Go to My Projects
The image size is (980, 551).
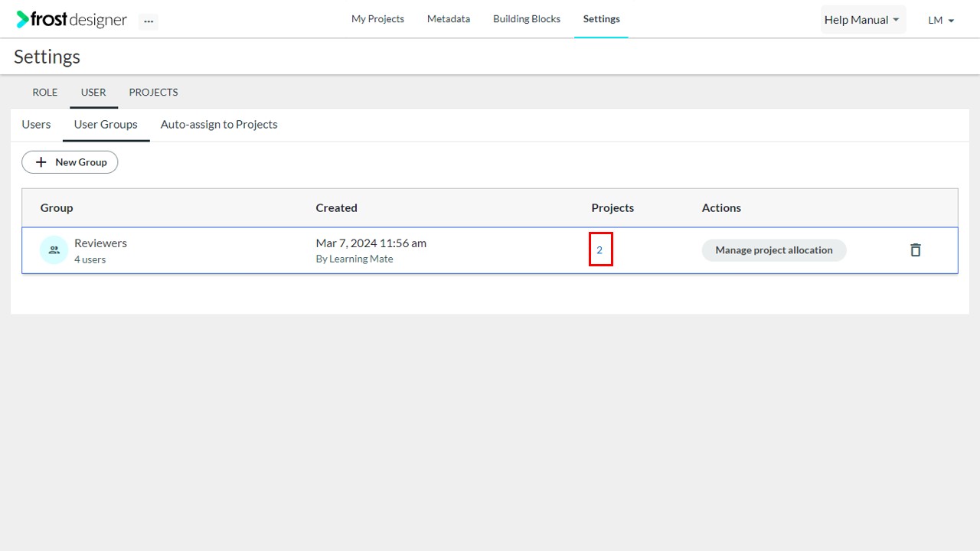tap(377, 19)
